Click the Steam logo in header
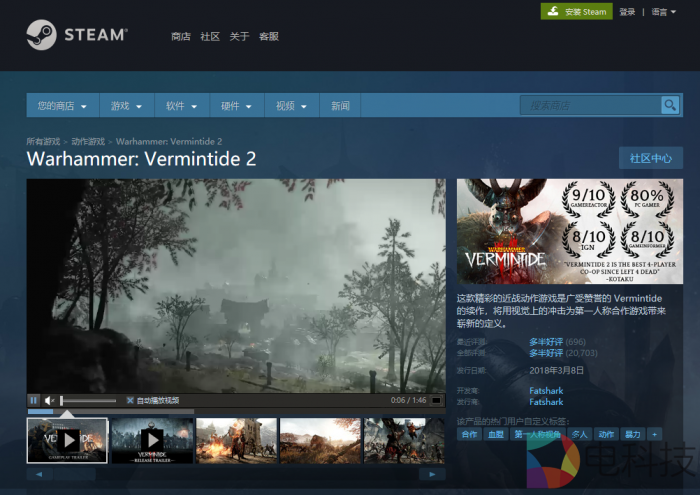The image size is (700, 495). point(77,35)
